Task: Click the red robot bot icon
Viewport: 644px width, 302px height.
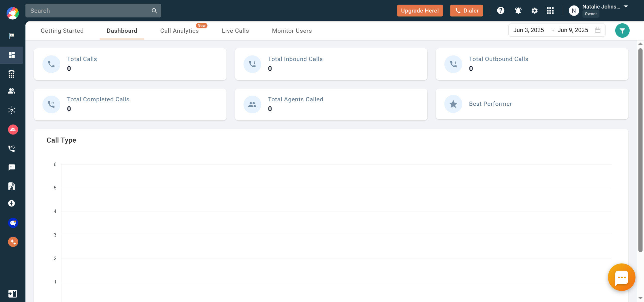Action: click(13, 130)
